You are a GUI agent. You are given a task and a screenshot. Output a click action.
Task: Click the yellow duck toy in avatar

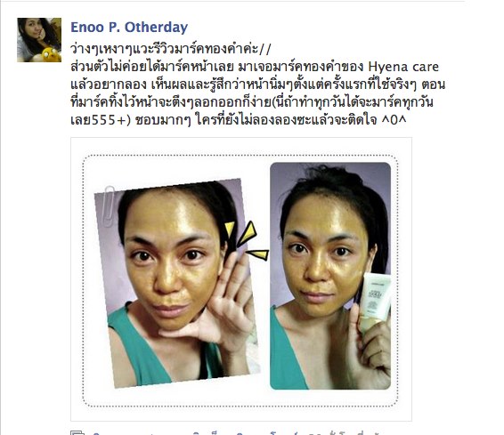tap(51, 54)
